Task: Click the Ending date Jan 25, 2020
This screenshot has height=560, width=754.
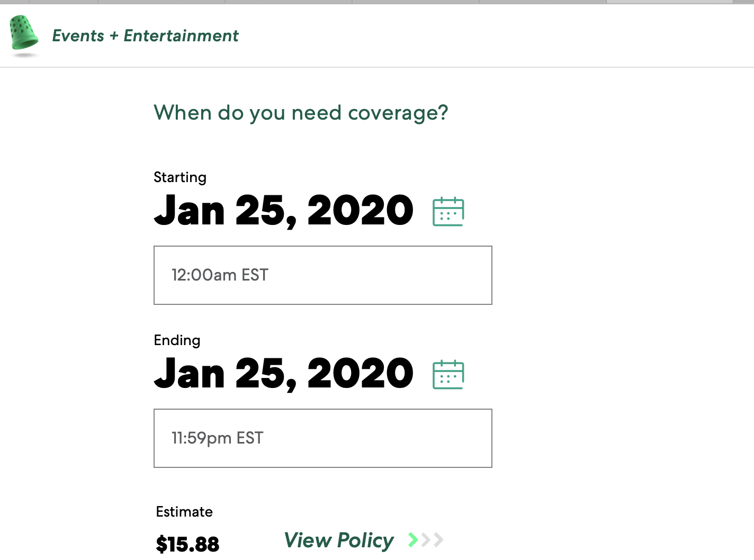Action: coord(283,374)
